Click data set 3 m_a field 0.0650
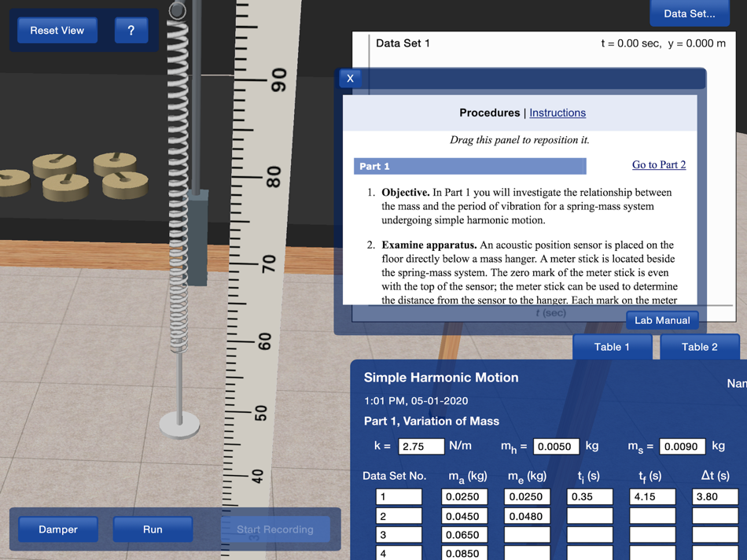The width and height of the screenshot is (747, 560). (465, 535)
